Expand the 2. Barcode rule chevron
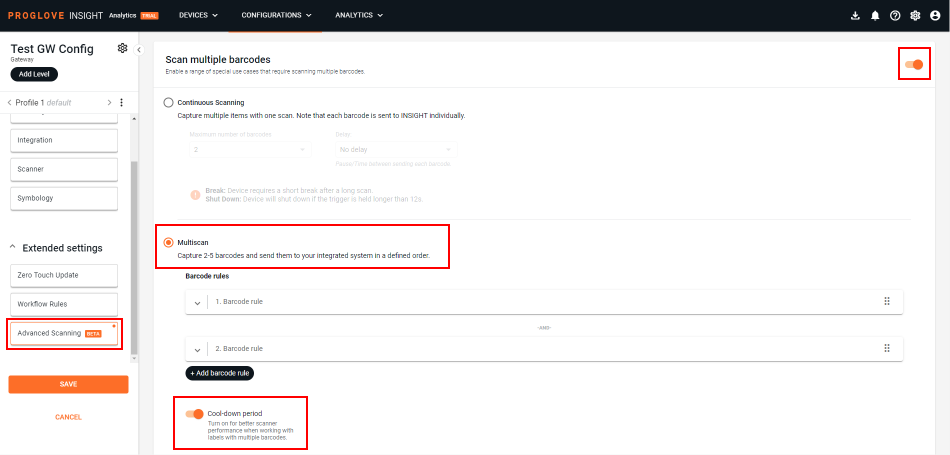Screen dimensions: 950x455 pos(197,349)
